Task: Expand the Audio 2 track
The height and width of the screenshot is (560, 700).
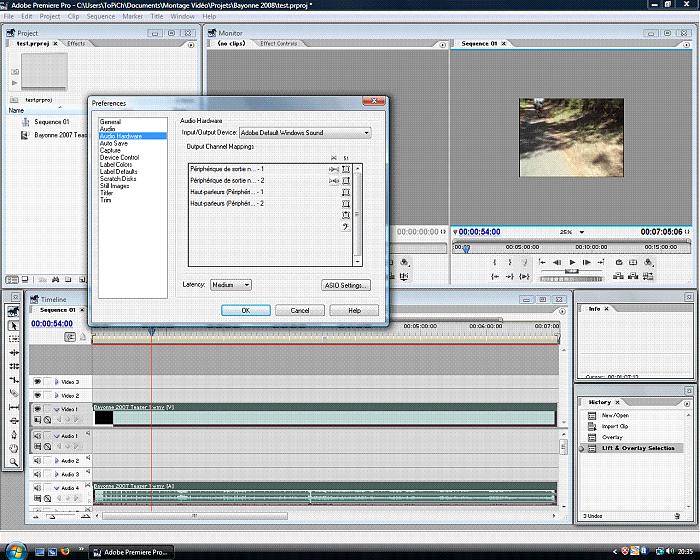Action: point(57,460)
